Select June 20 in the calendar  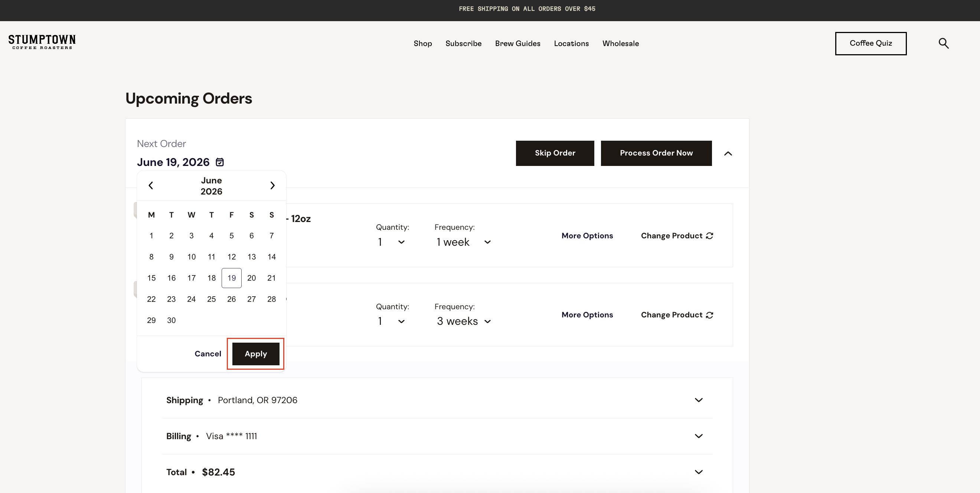(x=251, y=278)
